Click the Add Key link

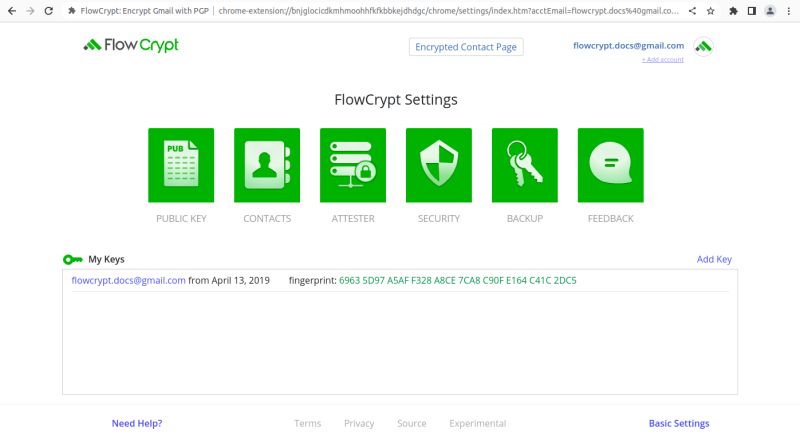[x=714, y=259]
